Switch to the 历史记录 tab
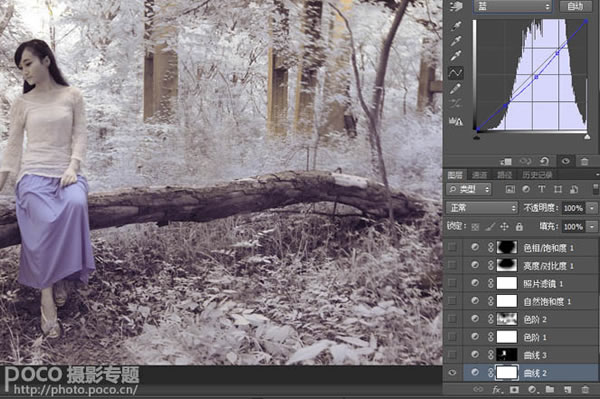This screenshot has width=600, height=399. click(x=537, y=175)
